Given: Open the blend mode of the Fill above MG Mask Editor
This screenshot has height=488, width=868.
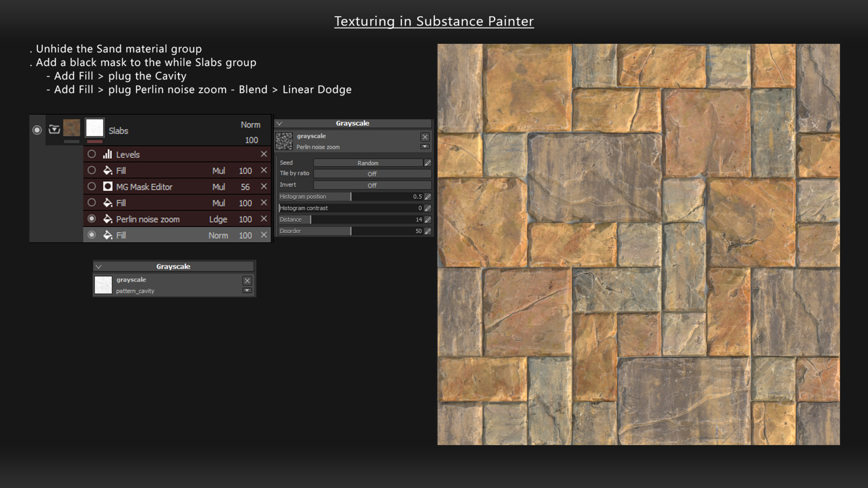Looking at the screenshot, I should [x=219, y=171].
